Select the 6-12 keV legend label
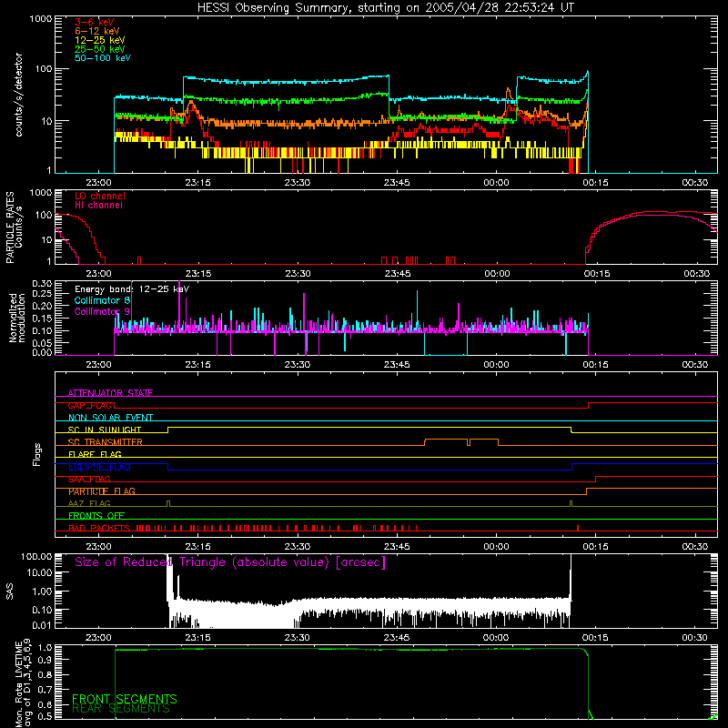Screen dimensions: 728x728 (x=97, y=31)
